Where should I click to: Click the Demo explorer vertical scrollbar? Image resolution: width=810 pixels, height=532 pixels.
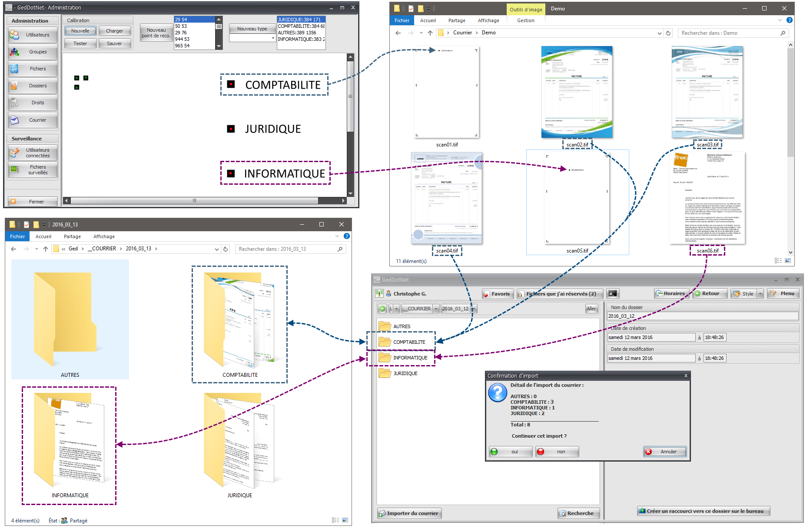[791, 148]
